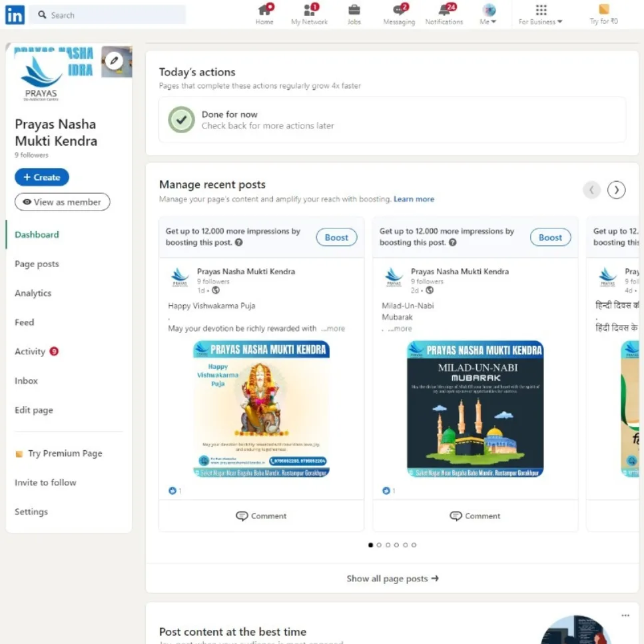Click like reaction count on Milad-Un-Nabi post
This screenshot has height=644, width=644.
click(x=389, y=490)
